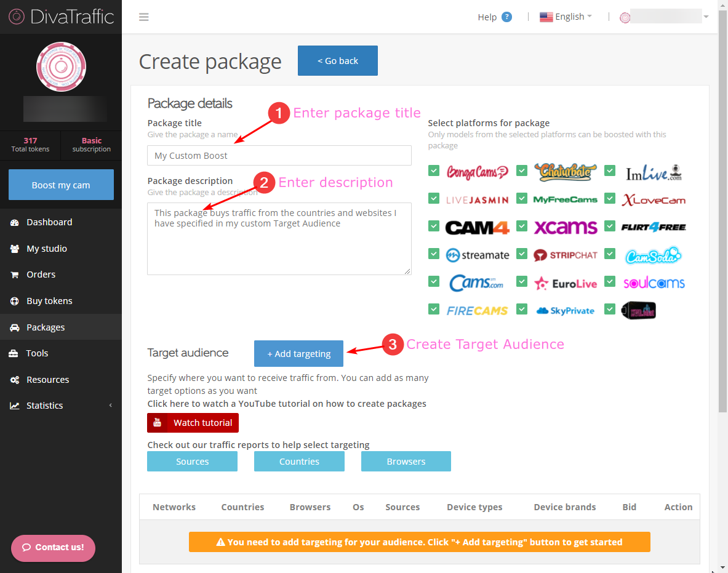Click the page vertical scrollbar

point(722,211)
